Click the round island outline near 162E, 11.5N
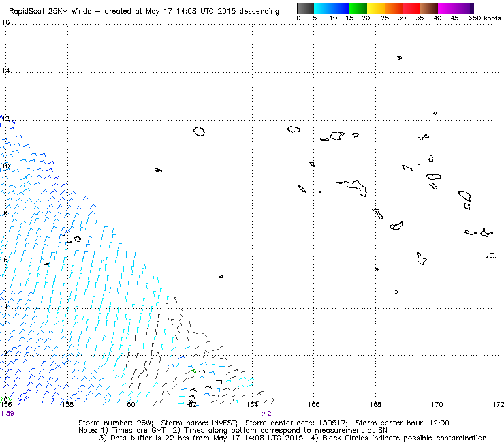 tap(199, 132)
